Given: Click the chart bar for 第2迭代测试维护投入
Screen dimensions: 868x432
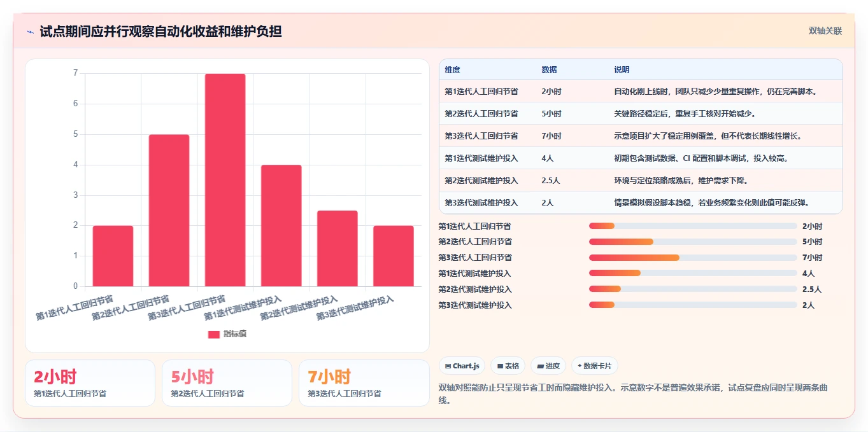Looking at the screenshot, I should (337, 248).
